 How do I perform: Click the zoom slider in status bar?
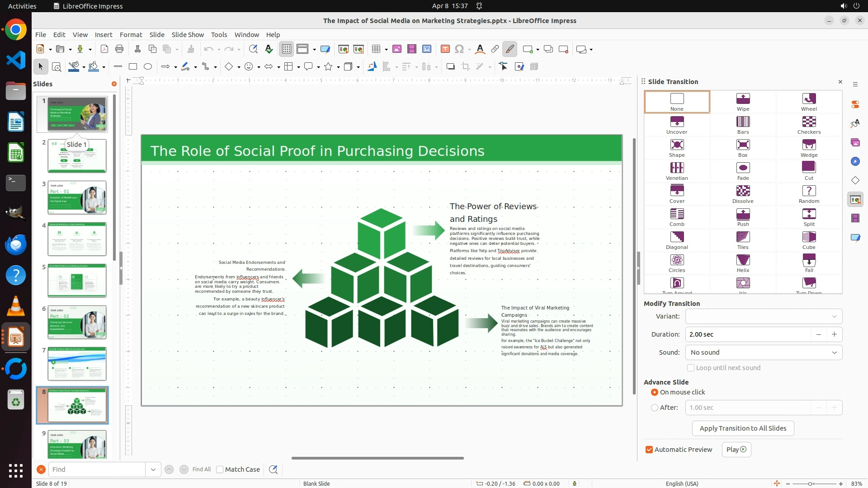coord(810,483)
